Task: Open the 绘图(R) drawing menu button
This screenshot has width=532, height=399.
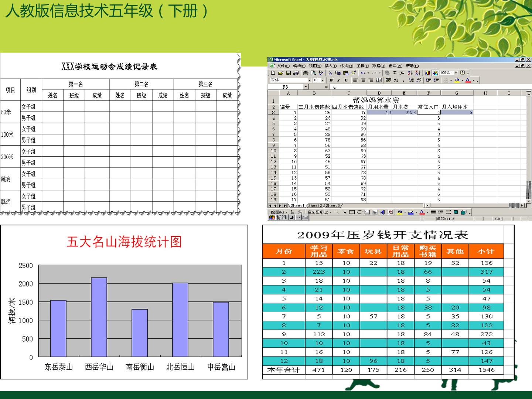Action: tap(279, 212)
